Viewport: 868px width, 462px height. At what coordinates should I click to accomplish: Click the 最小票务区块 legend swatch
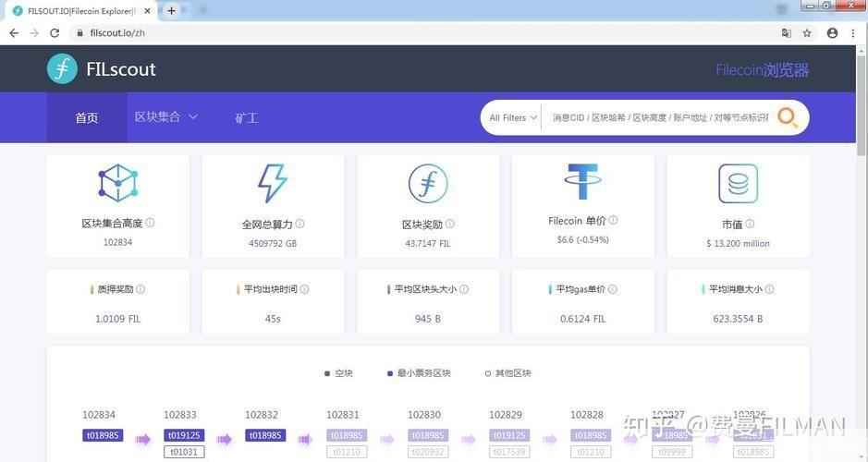point(390,373)
